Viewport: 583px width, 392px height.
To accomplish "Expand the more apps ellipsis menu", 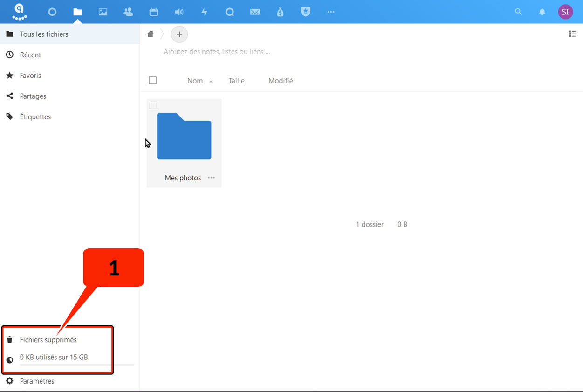I will click(x=331, y=12).
